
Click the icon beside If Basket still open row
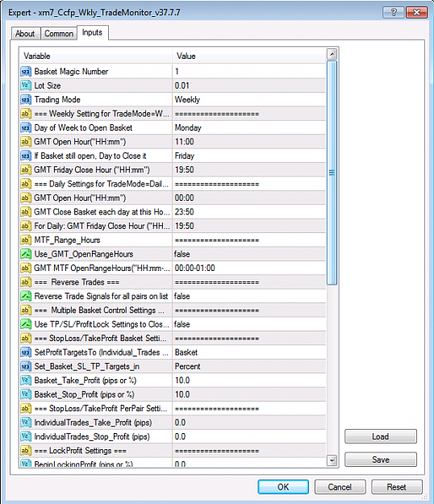coord(26,156)
